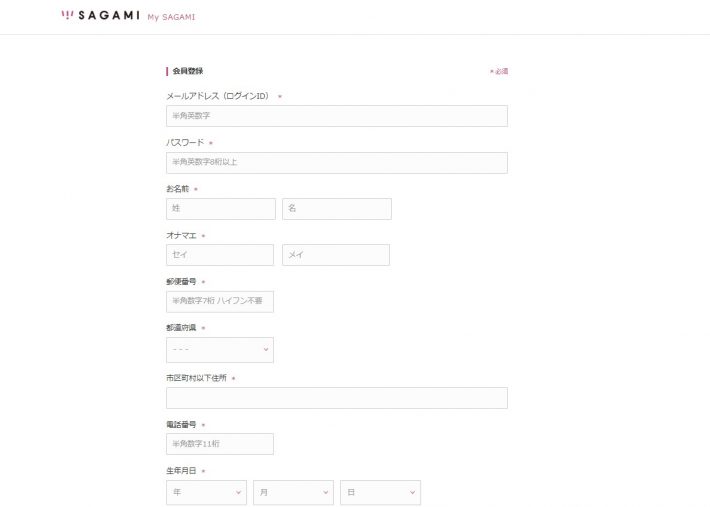Select the 名 first name field

click(336, 209)
